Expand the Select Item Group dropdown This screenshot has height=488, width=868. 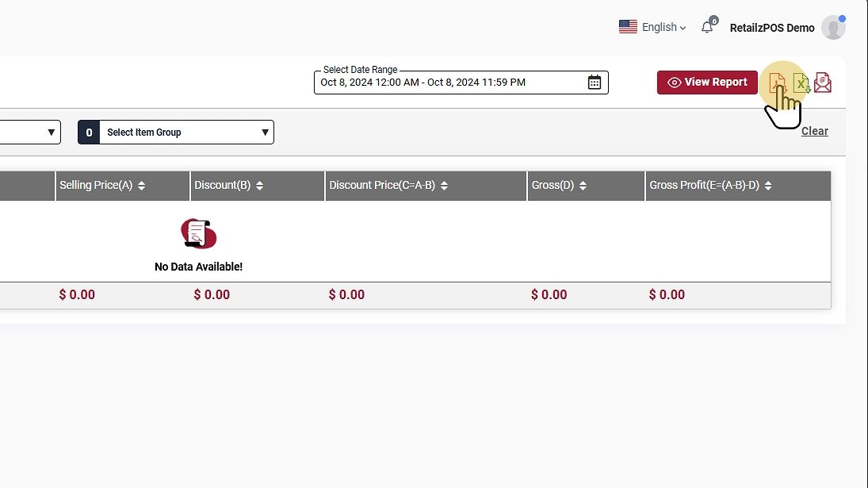(265, 133)
